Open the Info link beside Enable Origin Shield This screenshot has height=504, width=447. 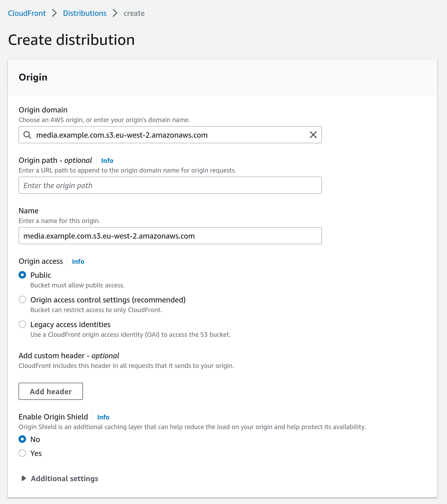103,417
